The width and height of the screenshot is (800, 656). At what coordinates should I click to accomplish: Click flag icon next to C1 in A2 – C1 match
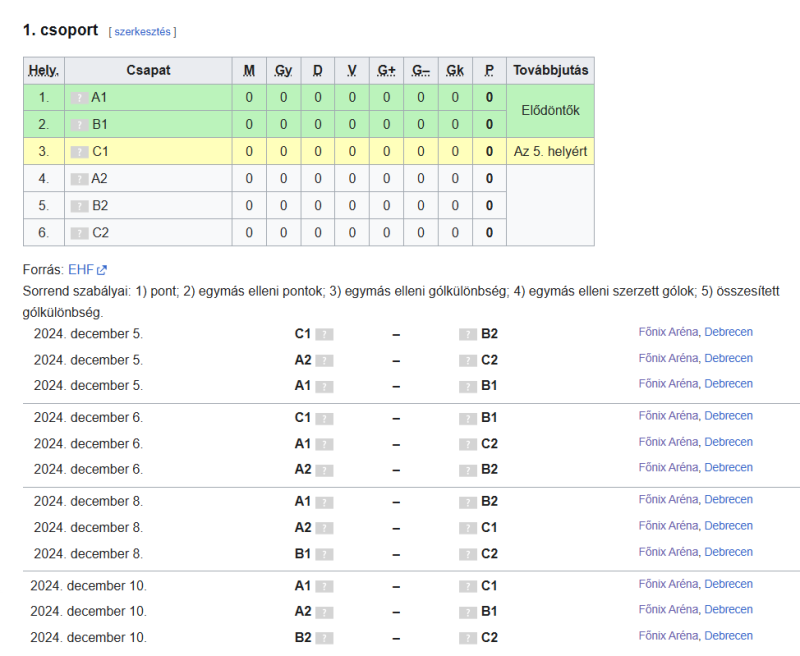coord(468,528)
